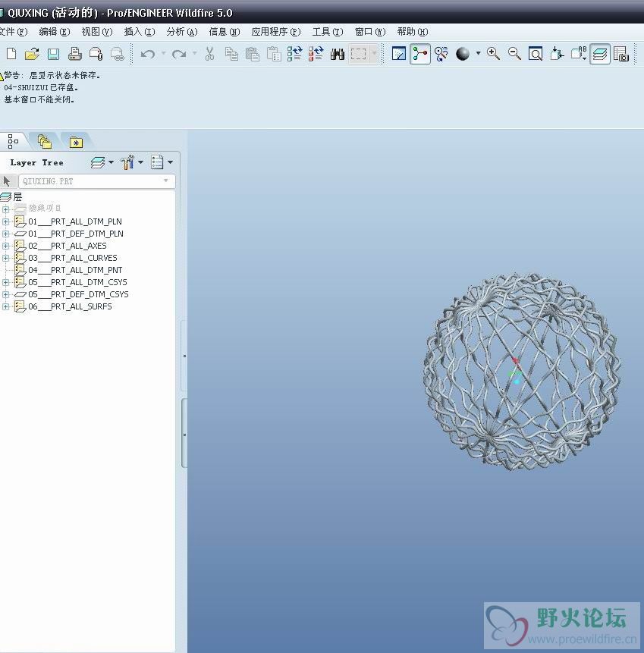Open the QIUXING.PRT model combo box
This screenshot has width=644, height=653.
tap(96, 181)
